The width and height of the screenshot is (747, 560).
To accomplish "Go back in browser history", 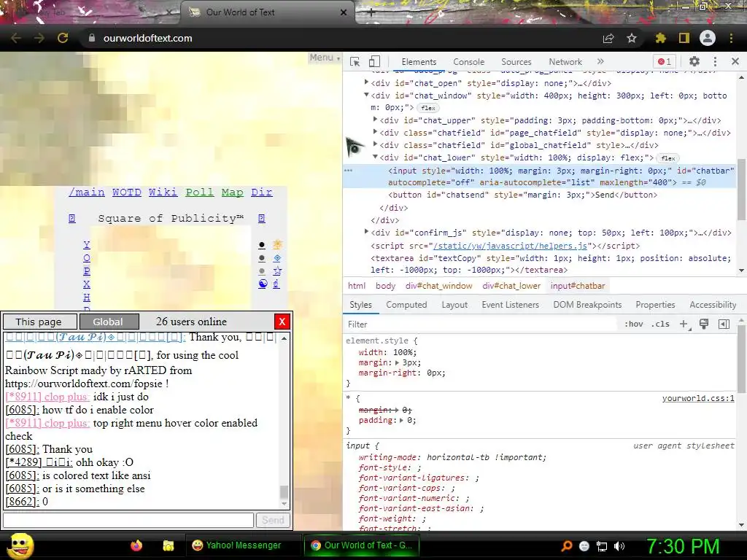I will (16, 38).
